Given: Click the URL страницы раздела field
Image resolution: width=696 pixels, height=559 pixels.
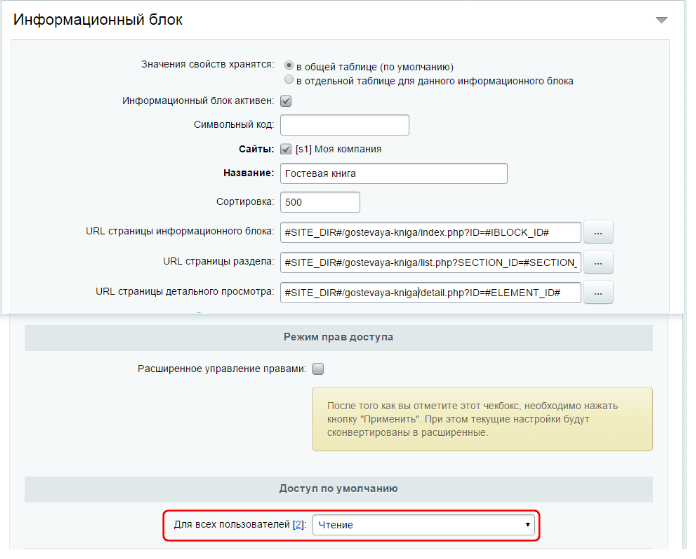Looking at the screenshot, I should [x=430, y=262].
